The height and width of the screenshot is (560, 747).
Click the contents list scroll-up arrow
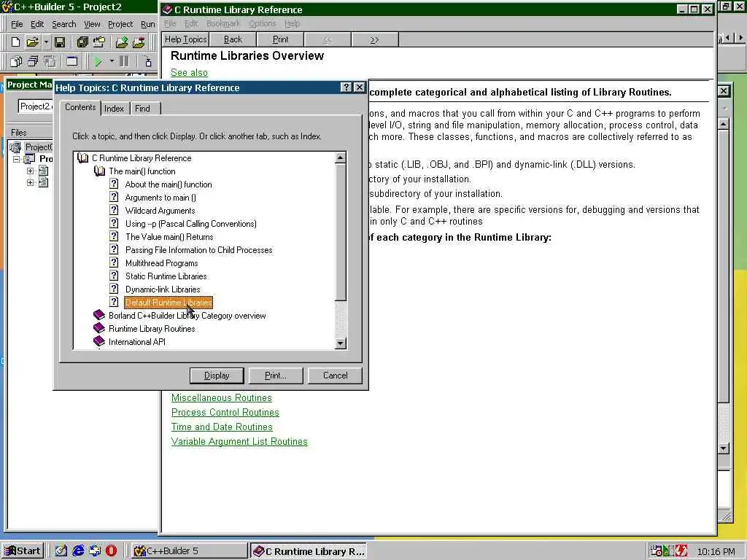tap(340, 157)
